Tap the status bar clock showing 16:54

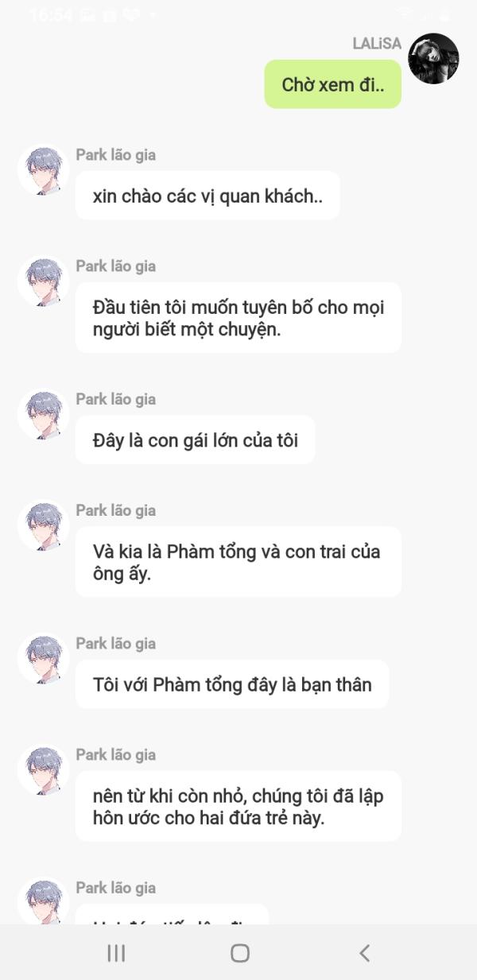click(x=50, y=15)
